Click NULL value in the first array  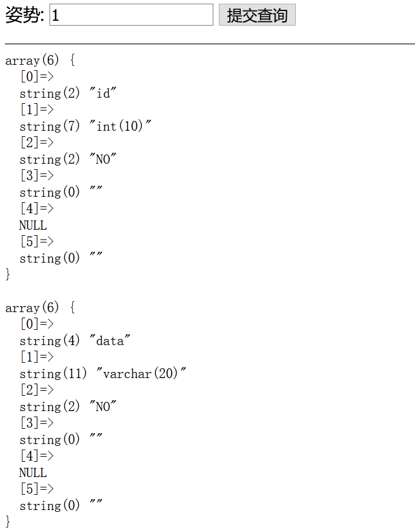click(x=33, y=225)
